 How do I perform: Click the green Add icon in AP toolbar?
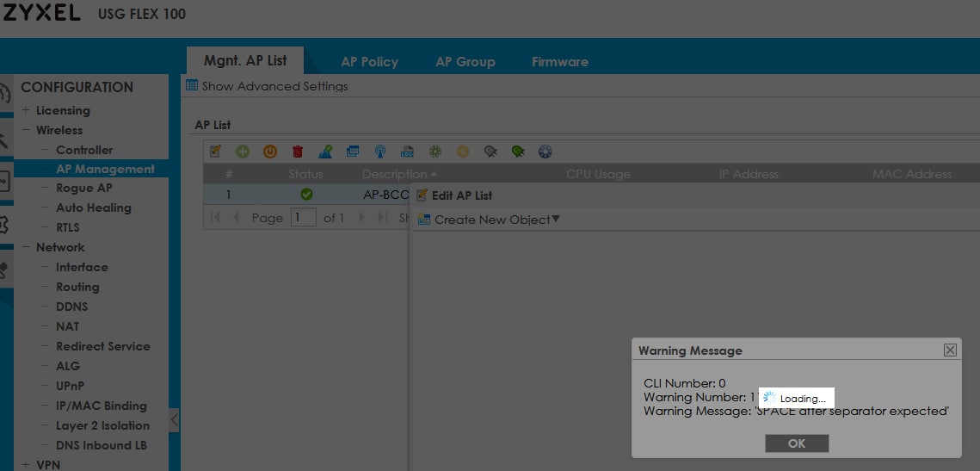click(x=243, y=152)
